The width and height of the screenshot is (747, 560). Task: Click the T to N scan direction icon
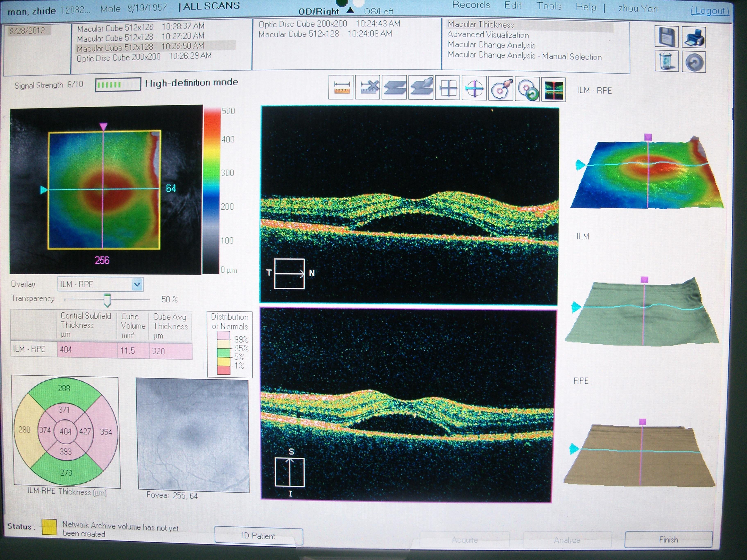tap(289, 273)
